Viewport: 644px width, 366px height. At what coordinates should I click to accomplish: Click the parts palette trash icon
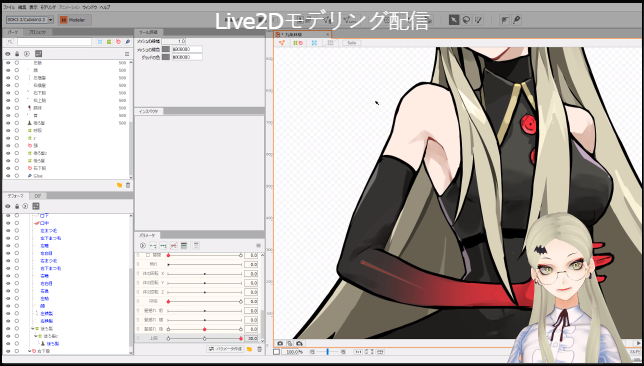[128, 185]
